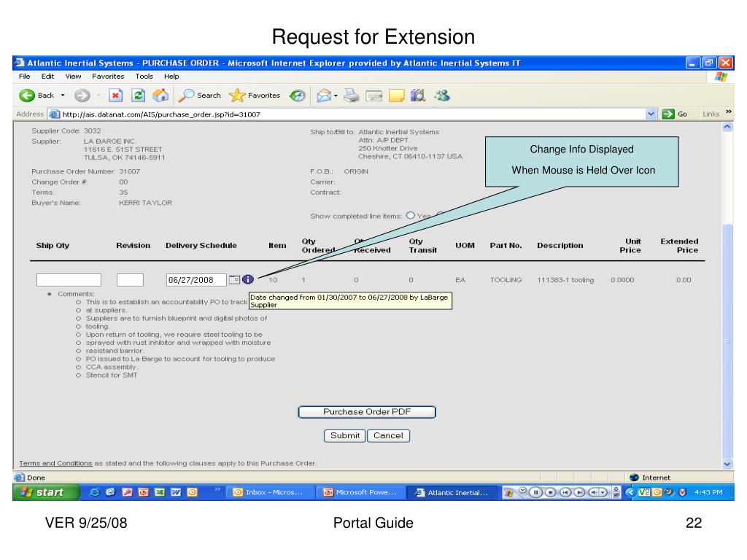Open History clock icon in toolbar

pos(298,96)
